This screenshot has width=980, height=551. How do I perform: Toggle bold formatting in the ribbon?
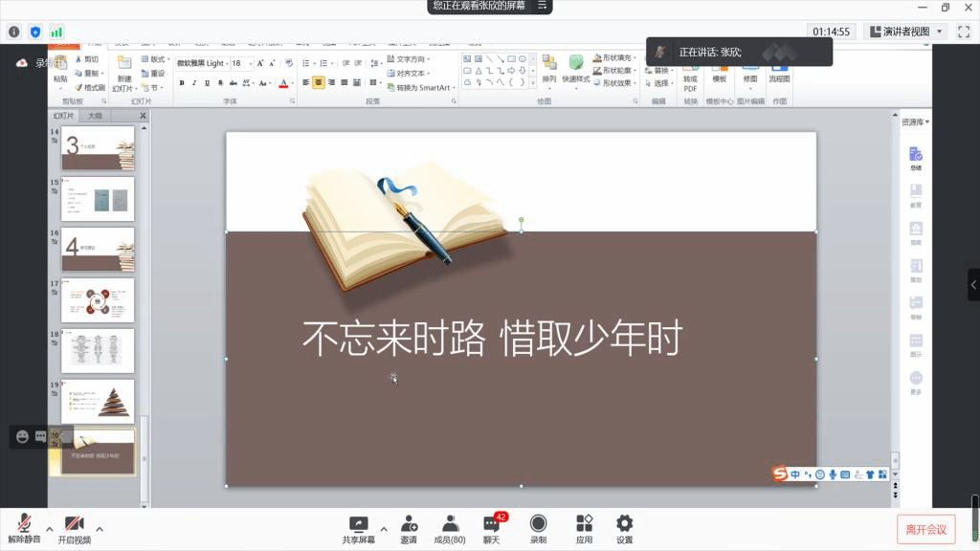pos(182,83)
